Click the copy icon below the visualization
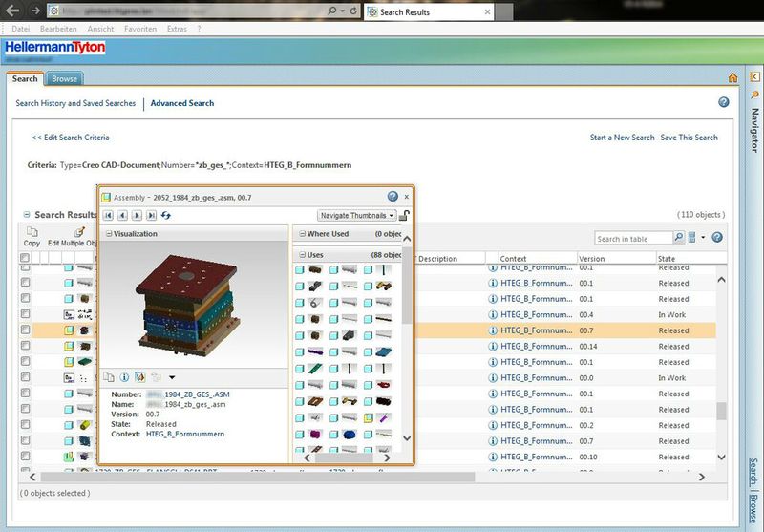The width and height of the screenshot is (764, 532). [x=109, y=377]
